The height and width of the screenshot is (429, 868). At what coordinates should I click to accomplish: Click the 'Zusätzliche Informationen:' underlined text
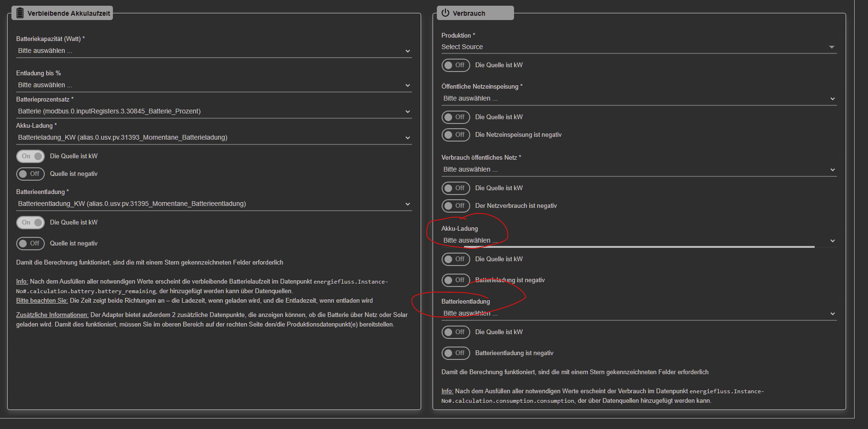pos(52,315)
